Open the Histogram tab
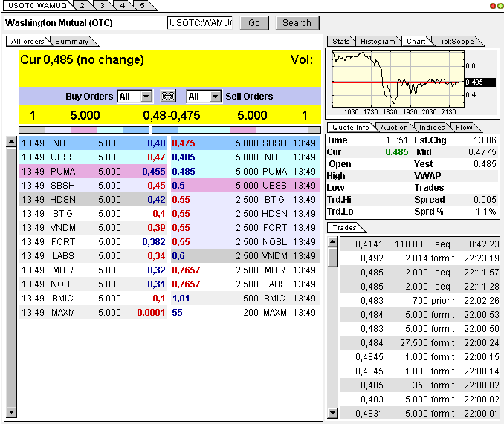The width and height of the screenshot is (504, 424). coord(378,42)
